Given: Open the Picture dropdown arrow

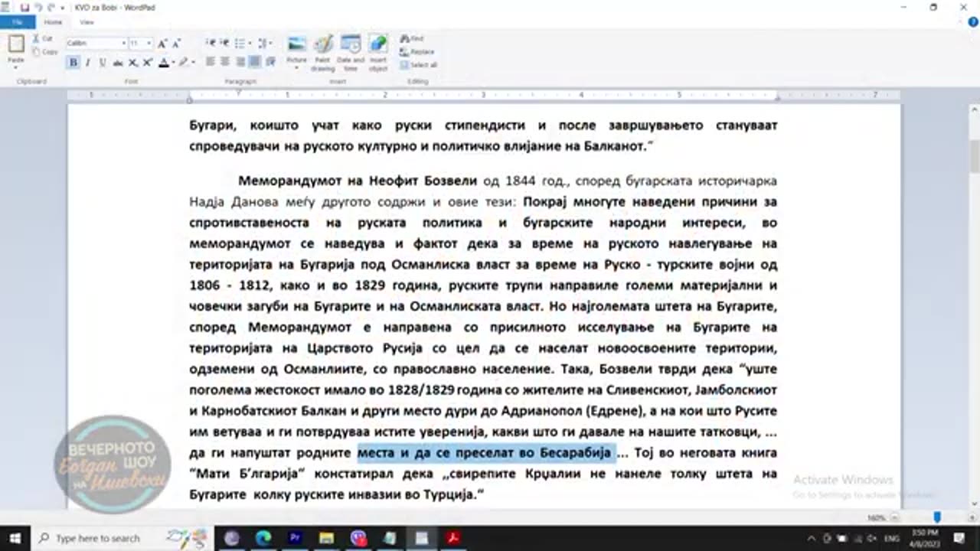Looking at the screenshot, I should [x=296, y=67].
